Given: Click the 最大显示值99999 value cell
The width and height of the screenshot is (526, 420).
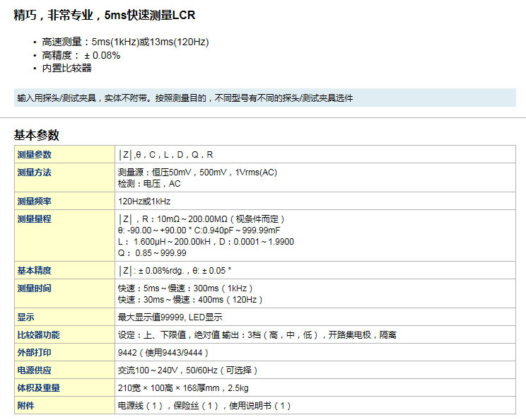Looking at the screenshot, I should (170, 317).
